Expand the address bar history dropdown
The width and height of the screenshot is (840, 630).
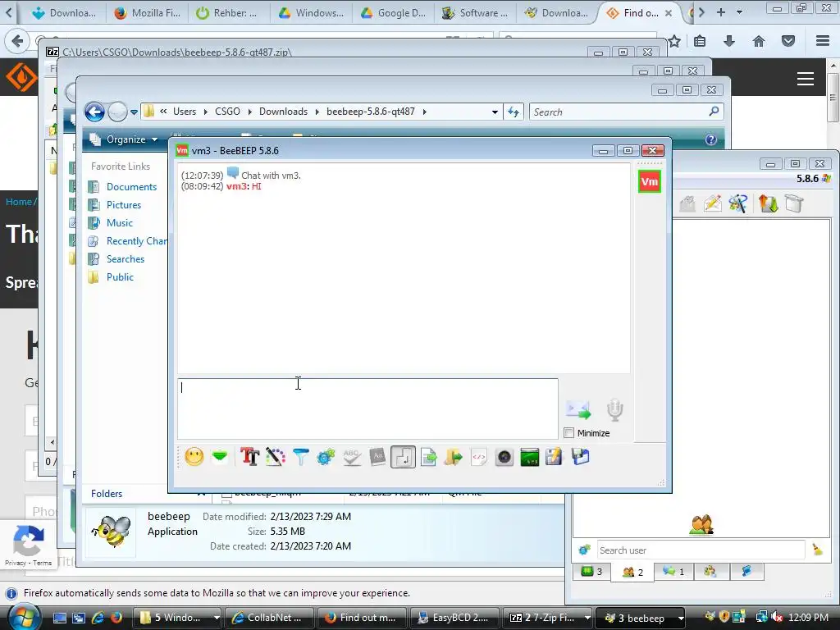point(495,112)
